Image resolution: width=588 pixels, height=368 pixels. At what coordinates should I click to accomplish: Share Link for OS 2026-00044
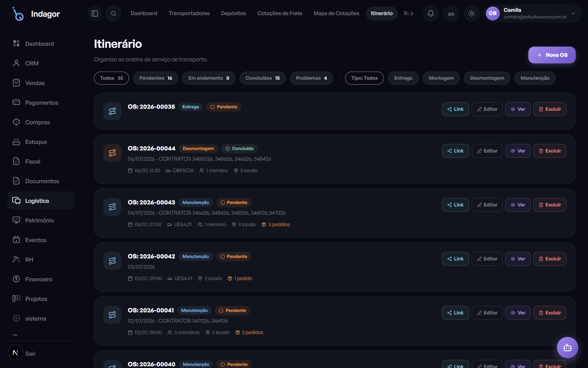pyautogui.click(x=455, y=151)
